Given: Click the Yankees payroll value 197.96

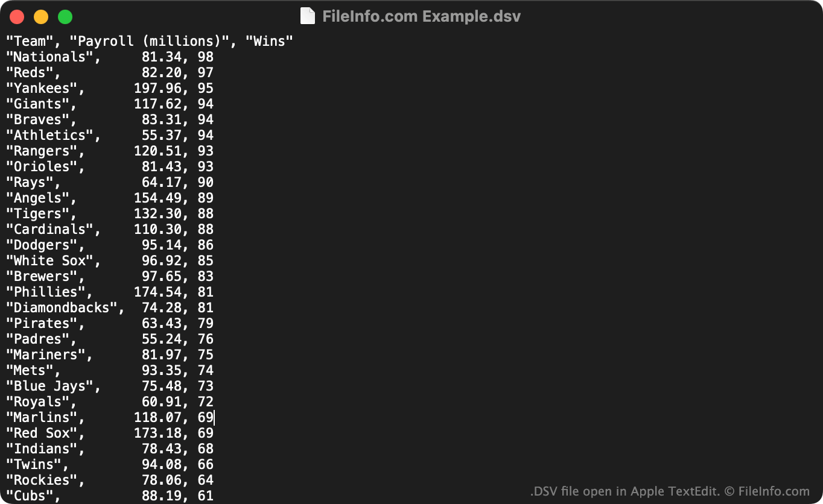Looking at the screenshot, I should pos(157,89).
